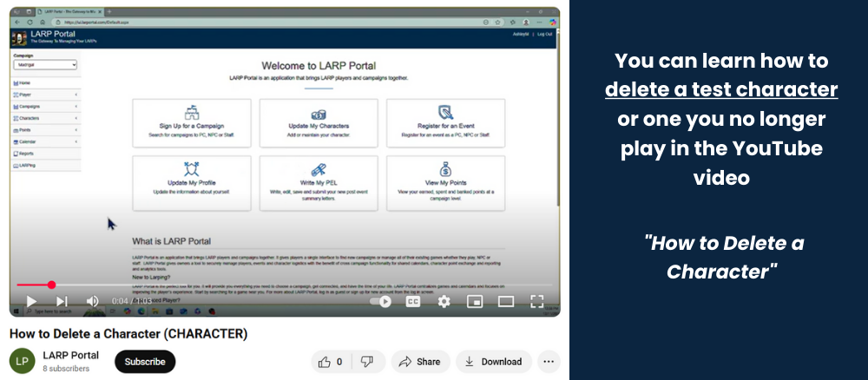Mute the video with the volume icon
This screenshot has height=380, width=868.
pos(92,301)
